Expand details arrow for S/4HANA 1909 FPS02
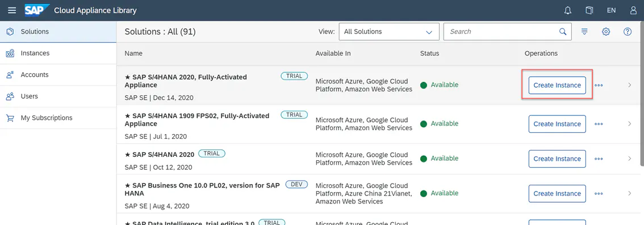The height and width of the screenshot is (225, 644). 630,124
